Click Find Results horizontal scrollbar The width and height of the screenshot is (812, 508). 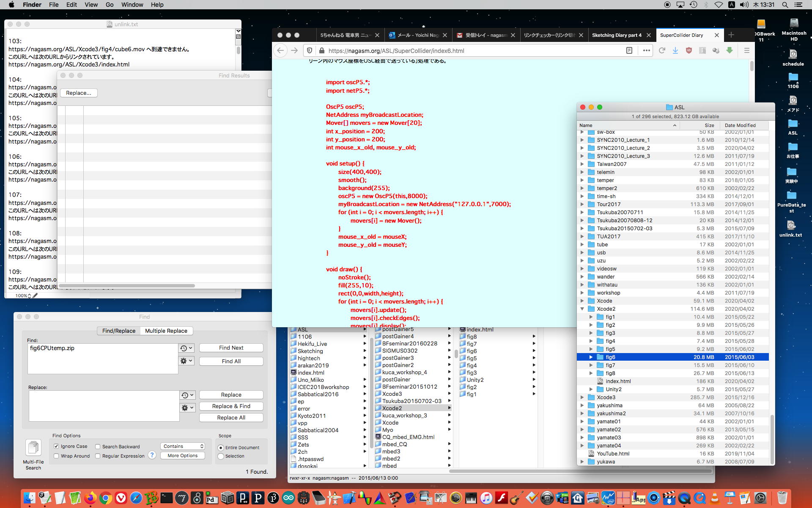(127, 286)
